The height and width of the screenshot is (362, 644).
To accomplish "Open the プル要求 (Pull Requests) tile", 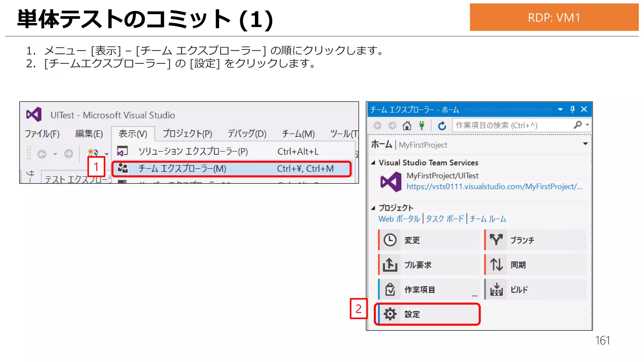I will pyautogui.click(x=429, y=265).
